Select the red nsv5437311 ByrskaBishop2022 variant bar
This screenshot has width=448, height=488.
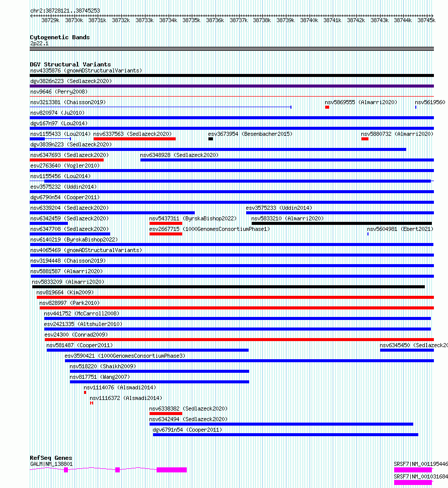166,224
